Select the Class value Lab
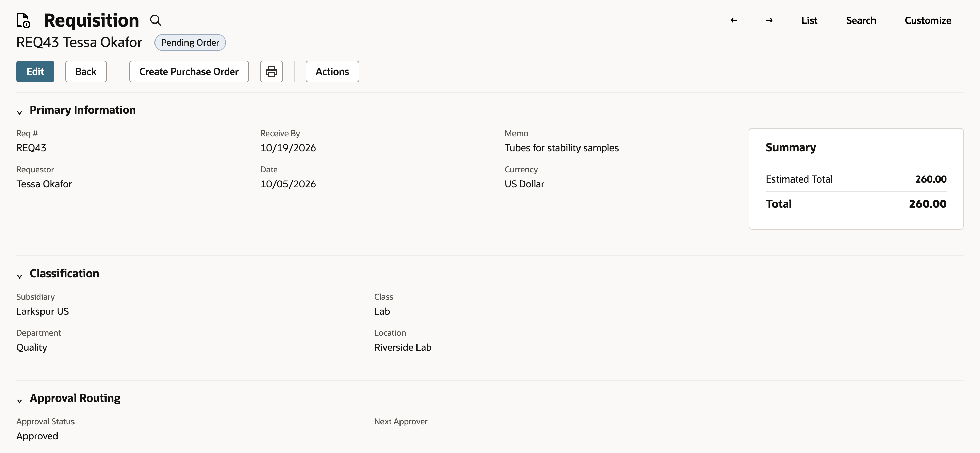 coord(382,311)
